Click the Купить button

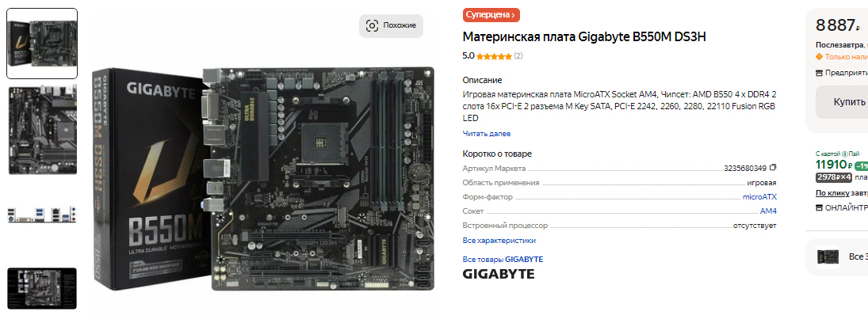842,102
